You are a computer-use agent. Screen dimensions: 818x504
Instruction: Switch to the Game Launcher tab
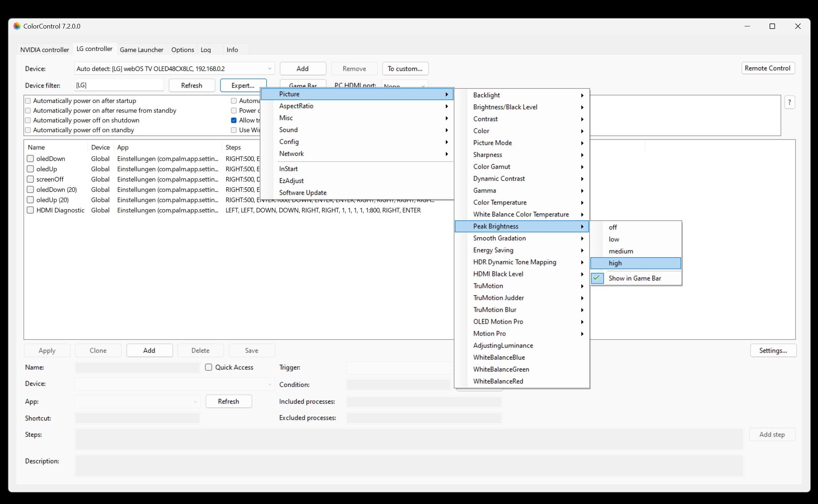(141, 49)
